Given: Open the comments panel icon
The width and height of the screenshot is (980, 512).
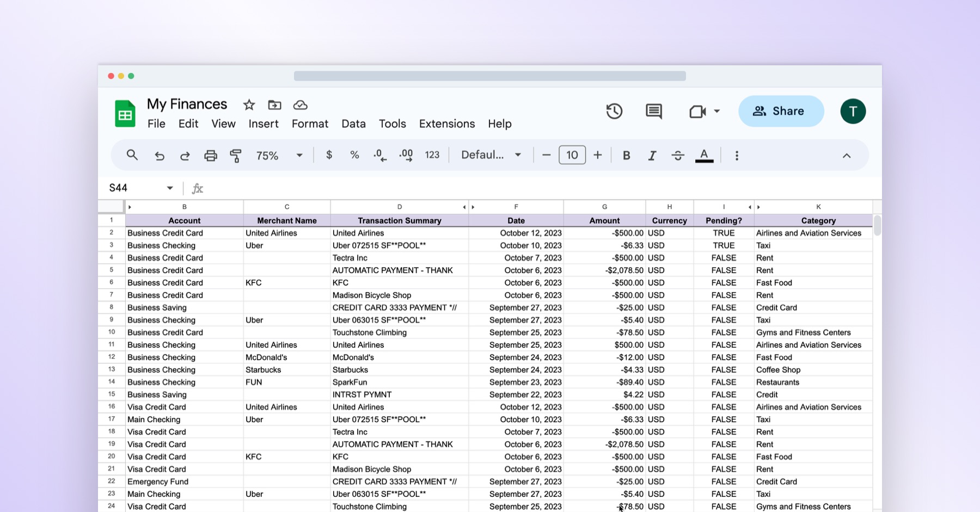Looking at the screenshot, I should tap(653, 112).
